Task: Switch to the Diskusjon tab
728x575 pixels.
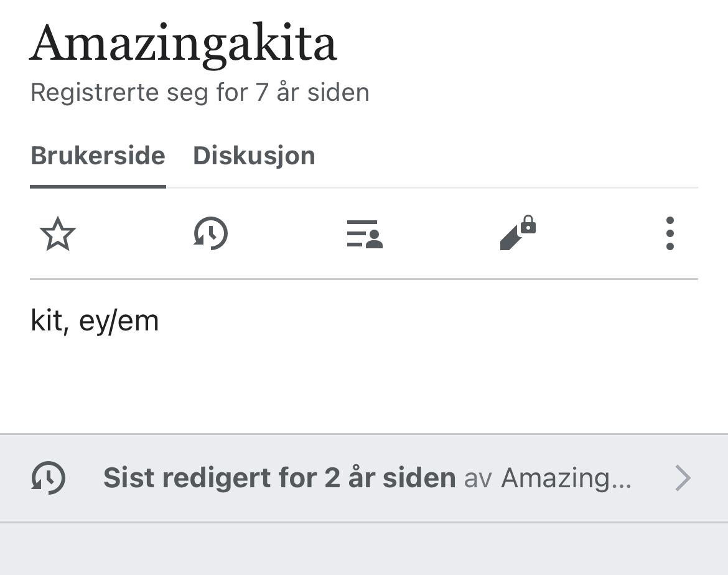Action: [254, 156]
